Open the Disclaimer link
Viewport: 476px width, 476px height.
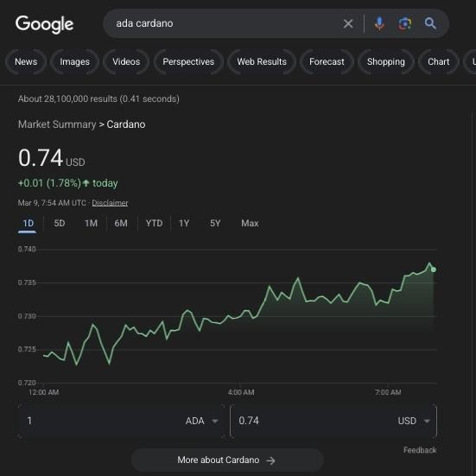click(110, 203)
